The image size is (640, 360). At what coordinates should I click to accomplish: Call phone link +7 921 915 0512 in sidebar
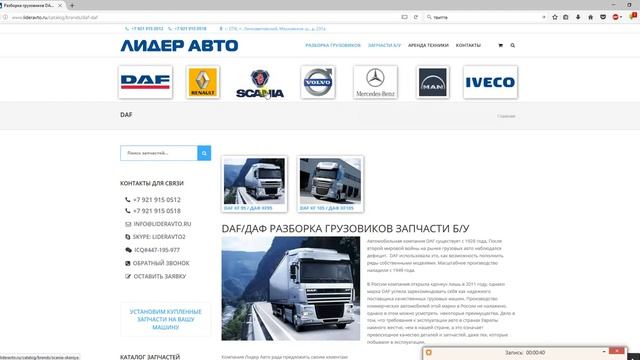click(x=157, y=200)
